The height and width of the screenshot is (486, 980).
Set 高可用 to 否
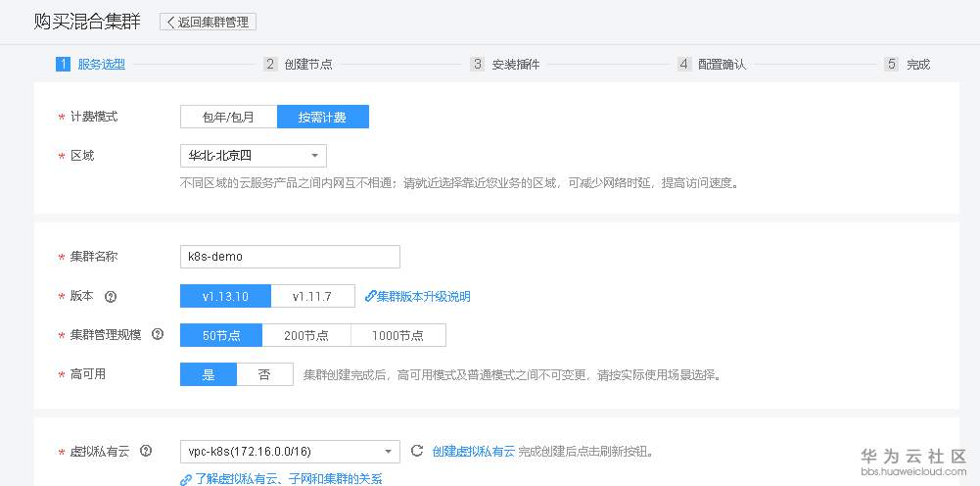pos(265,374)
